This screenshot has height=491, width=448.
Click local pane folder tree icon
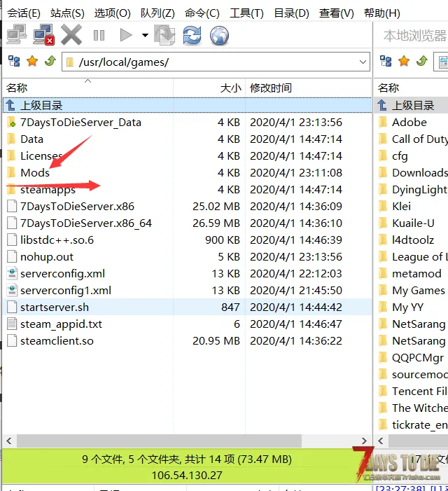click(386, 61)
